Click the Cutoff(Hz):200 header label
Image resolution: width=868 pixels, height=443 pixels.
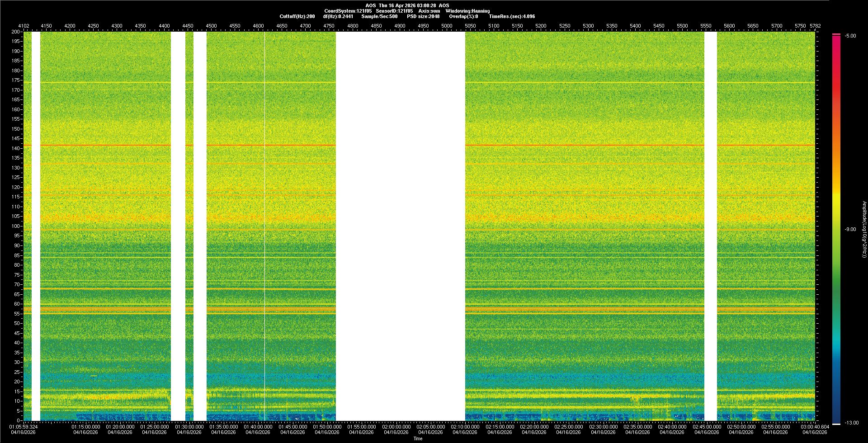297,16
